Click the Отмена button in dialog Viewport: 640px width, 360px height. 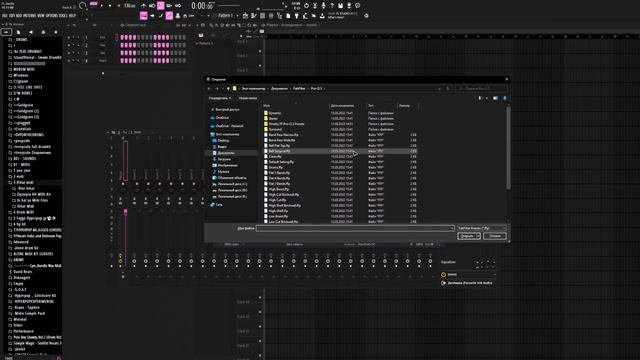click(494, 236)
